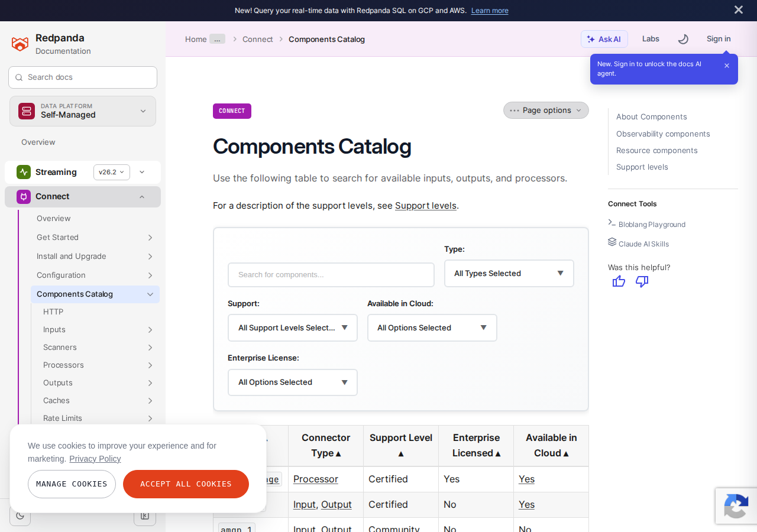Sort table by Enterprise Licensed
This screenshot has height=532, width=757.
pyautogui.click(x=476, y=445)
